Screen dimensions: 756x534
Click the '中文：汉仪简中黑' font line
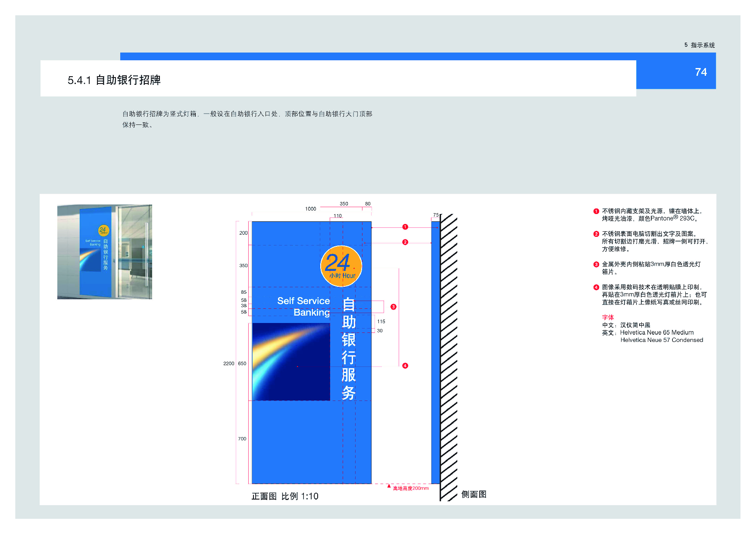pos(626,325)
